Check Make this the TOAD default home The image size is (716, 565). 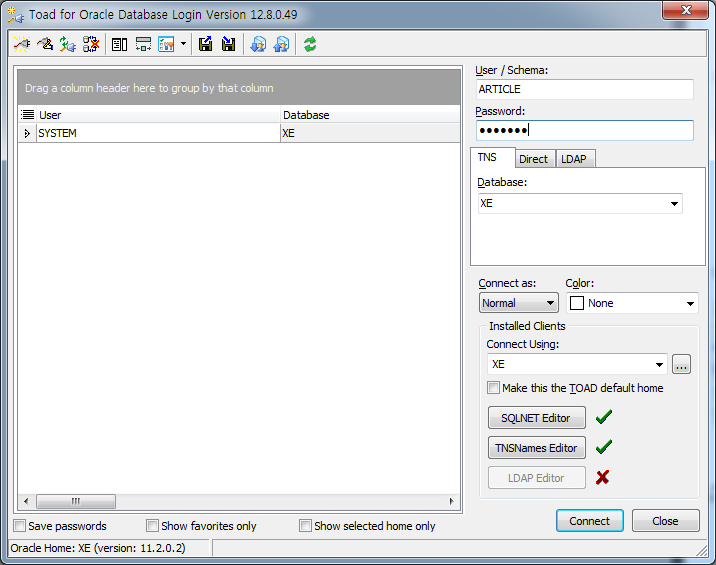pos(493,388)
